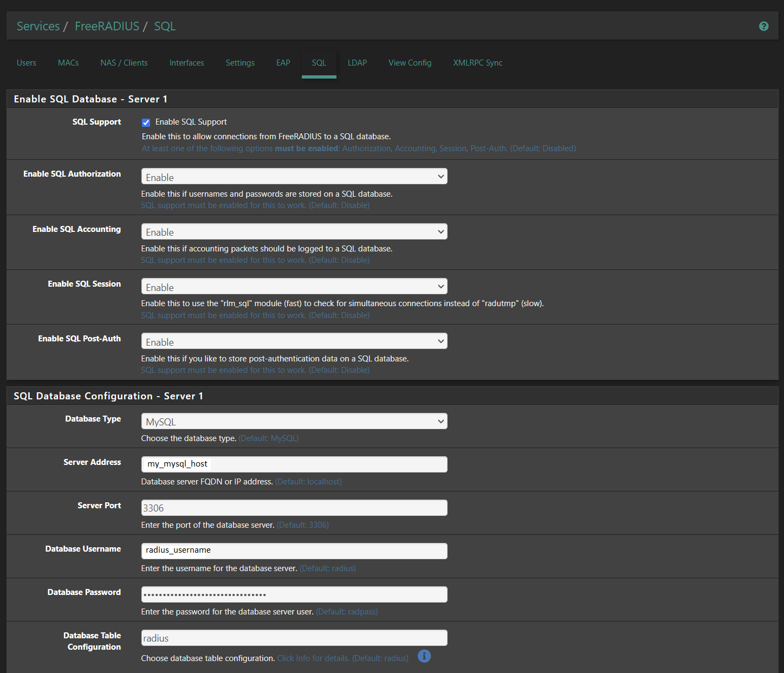Click the info icon next to table configuration
Image resolution: width=784 pixels, height=673 pixels.
pyautogui.click(x=424, y=656)
